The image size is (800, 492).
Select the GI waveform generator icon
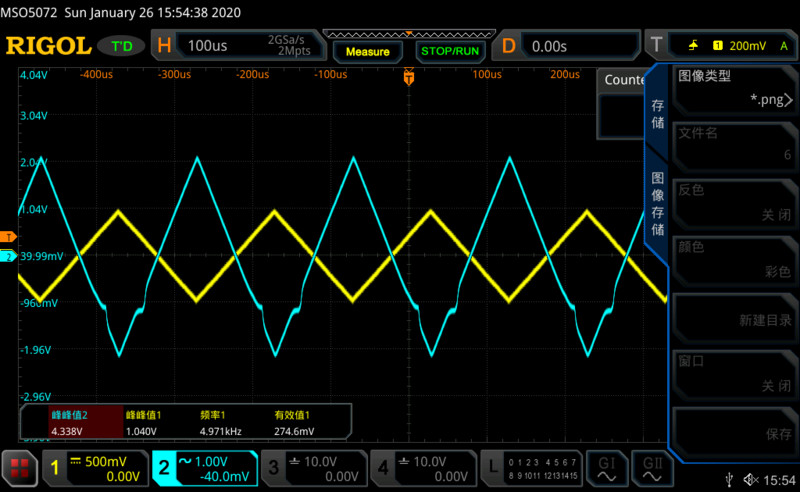click(606, 467)
